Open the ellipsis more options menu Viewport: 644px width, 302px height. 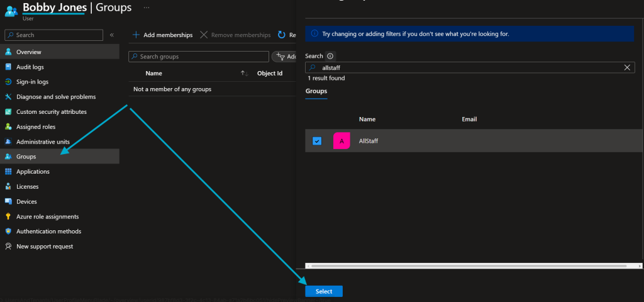coord(147,8)
